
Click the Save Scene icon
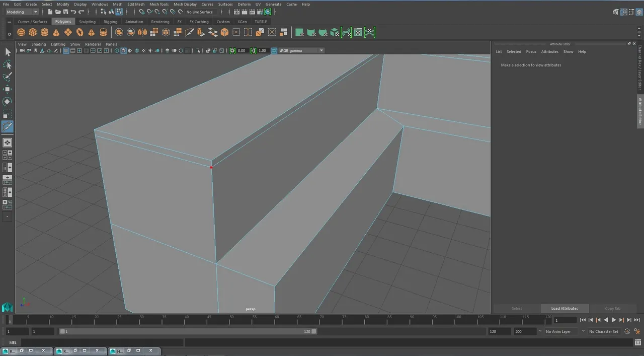[65, 12]
